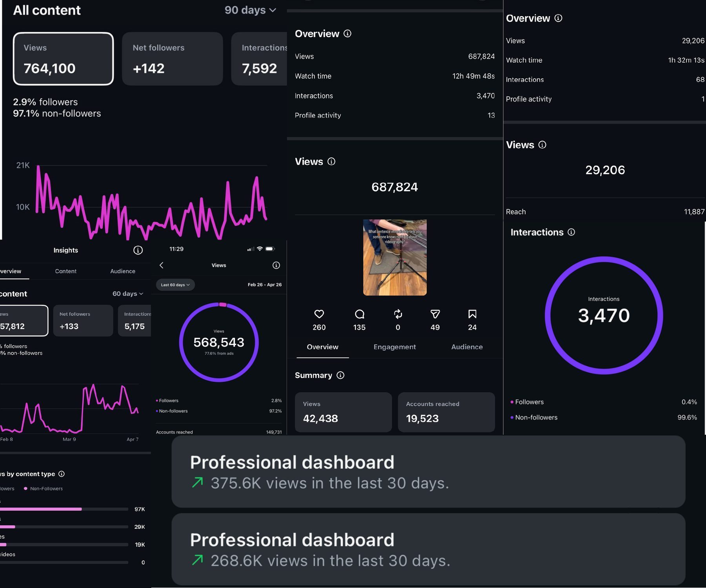This screenshot has width=706, height=588.
Task: Switch to the Content tab in Insights
Action: pos(66,271)
